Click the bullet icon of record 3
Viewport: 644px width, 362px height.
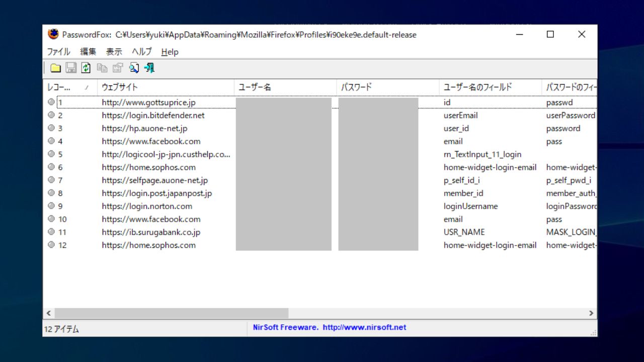click(x=51, y=128)
